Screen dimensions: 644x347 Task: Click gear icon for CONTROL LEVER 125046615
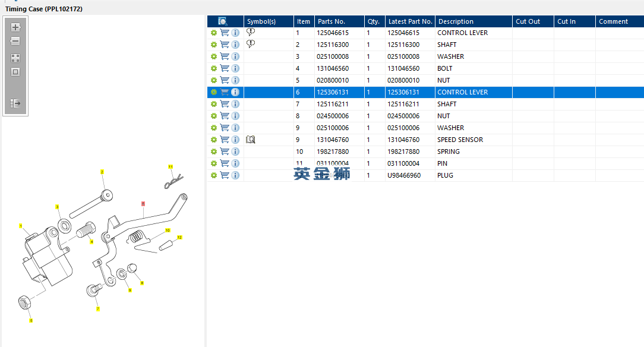click(x=213, y=33)
